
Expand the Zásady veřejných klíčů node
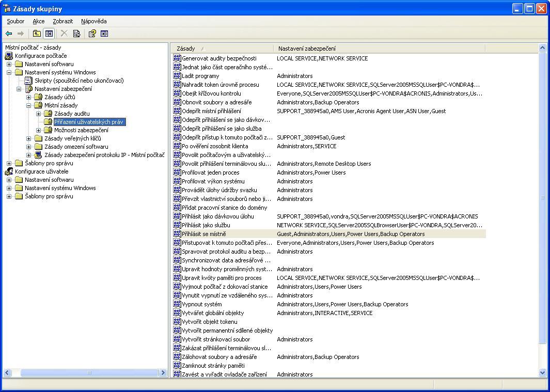click(x=29, y=138)
